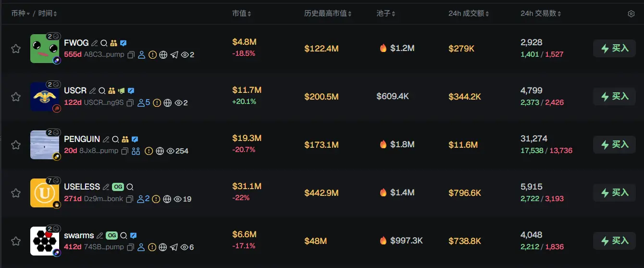The image size is (644, 268).
Task: Sort by 历史最高市值 column header
Action: 328,13
